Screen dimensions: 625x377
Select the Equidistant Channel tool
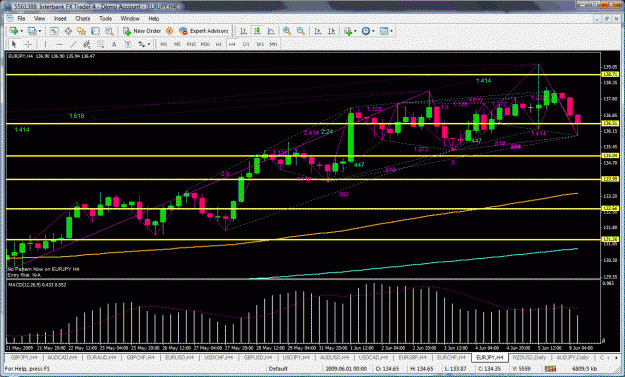[x=86, y=44]
